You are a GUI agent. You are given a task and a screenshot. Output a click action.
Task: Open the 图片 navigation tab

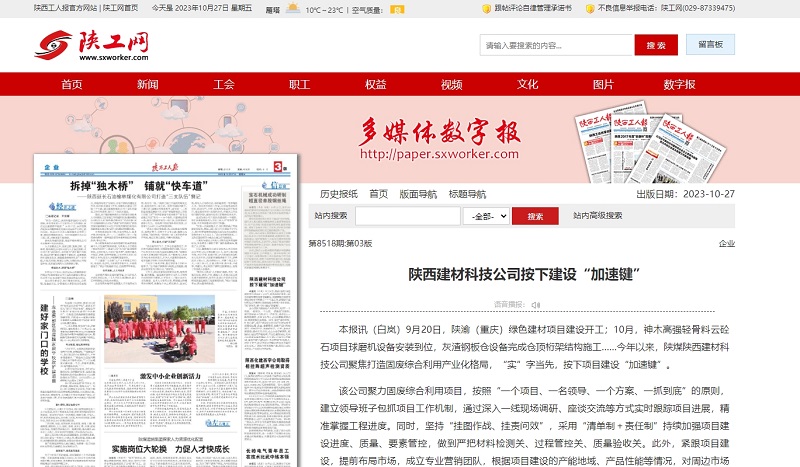click(x=603, y=84)
